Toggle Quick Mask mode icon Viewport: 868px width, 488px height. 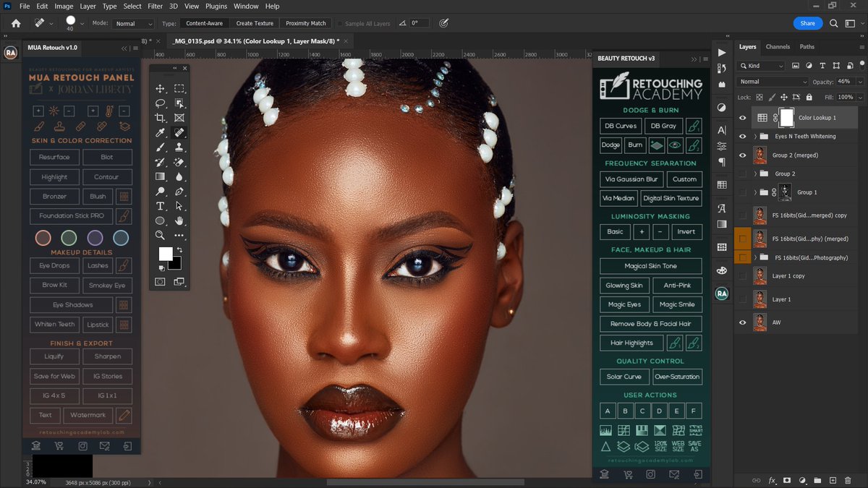(x=161, y=282)
